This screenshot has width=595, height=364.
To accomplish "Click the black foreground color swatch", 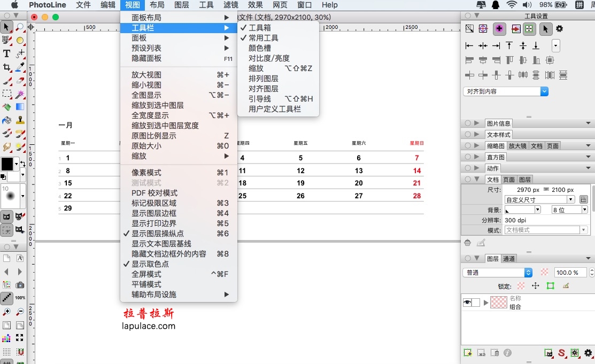I will tap(7, 164).
